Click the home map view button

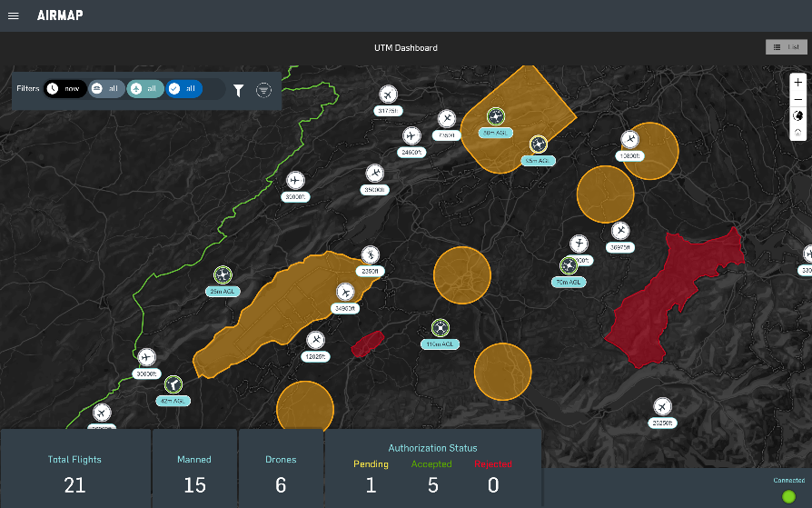pos(797,133)
